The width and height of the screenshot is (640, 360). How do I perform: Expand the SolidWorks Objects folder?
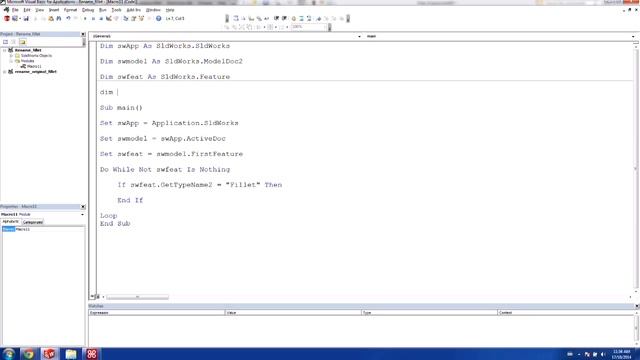pyautogui.click(x=11, y=56)
